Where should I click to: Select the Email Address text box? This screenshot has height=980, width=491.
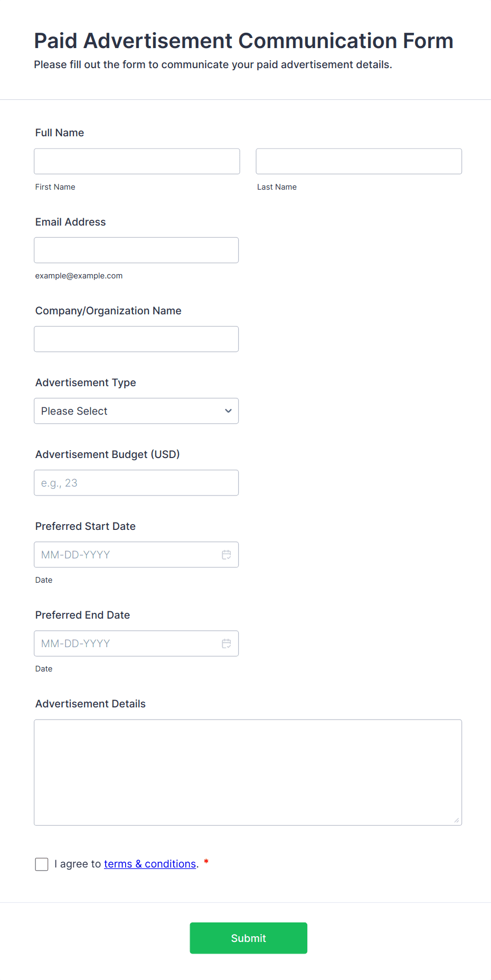click(136, 250)
